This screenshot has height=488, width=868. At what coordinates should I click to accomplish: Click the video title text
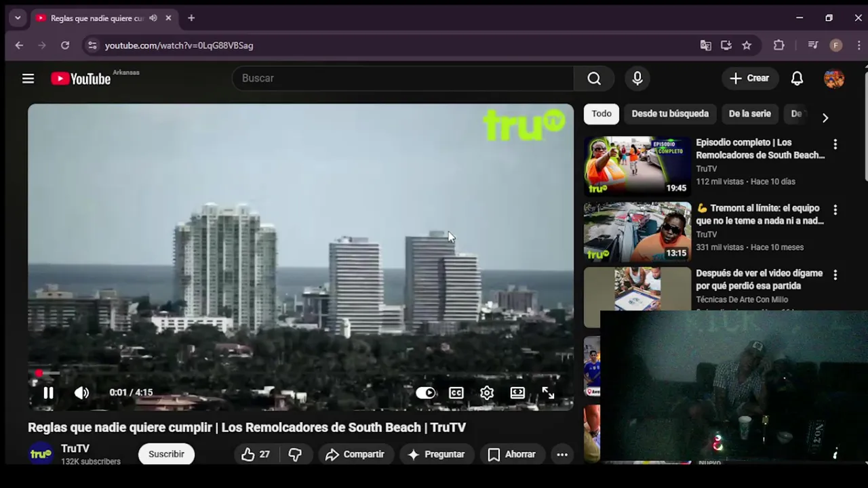click(247, 427)
